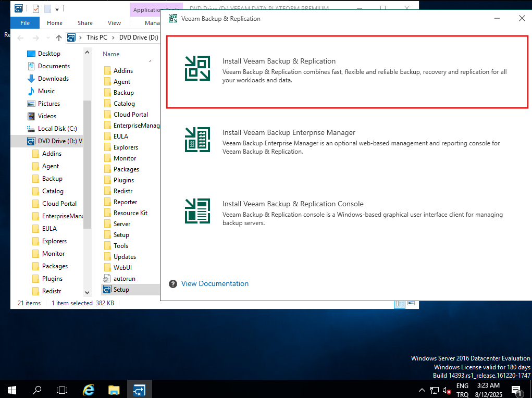532x398 pixels.
Task: Click the Application Tools contextual tab
Action: (146, 10)
